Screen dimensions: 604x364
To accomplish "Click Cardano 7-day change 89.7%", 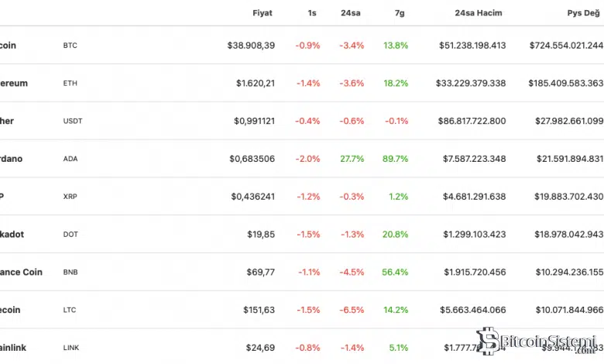I will click(395, 159).
